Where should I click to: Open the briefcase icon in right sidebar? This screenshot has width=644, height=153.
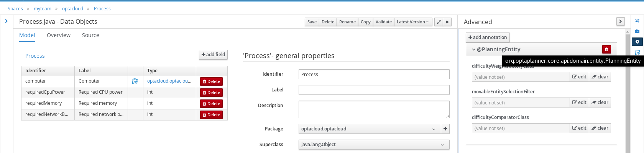(637, 31)
